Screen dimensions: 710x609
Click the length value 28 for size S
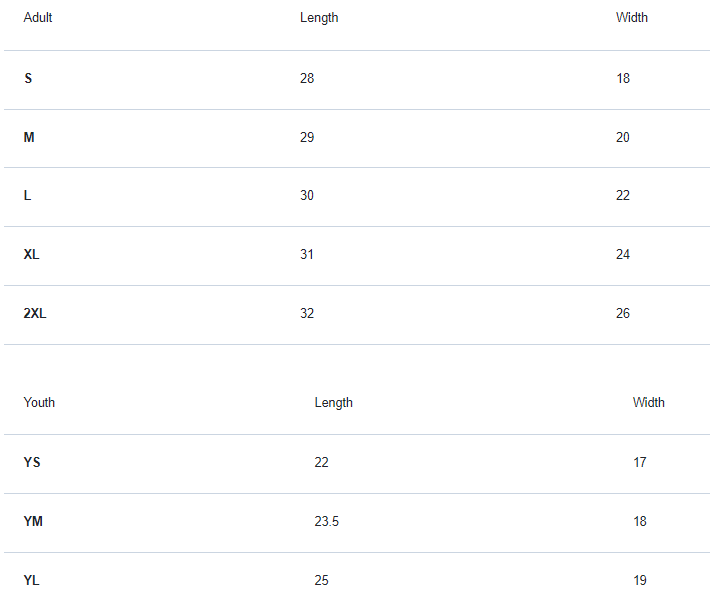tap(307, 79)
